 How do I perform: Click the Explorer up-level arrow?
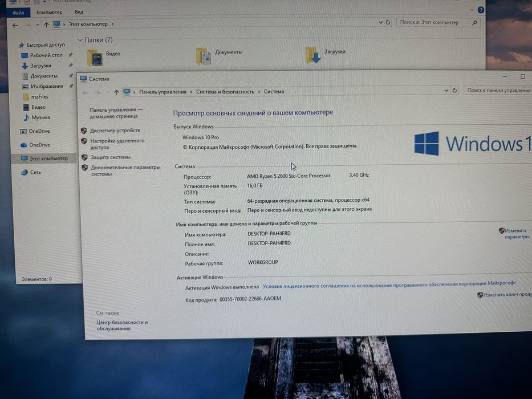(46, 25)
